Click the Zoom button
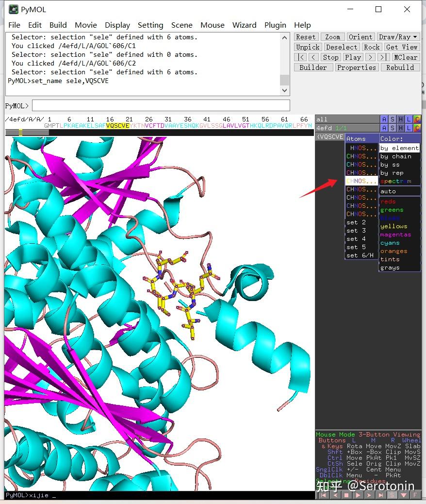The width and height of the screenshot is (426, 504). tap(332, 37)
